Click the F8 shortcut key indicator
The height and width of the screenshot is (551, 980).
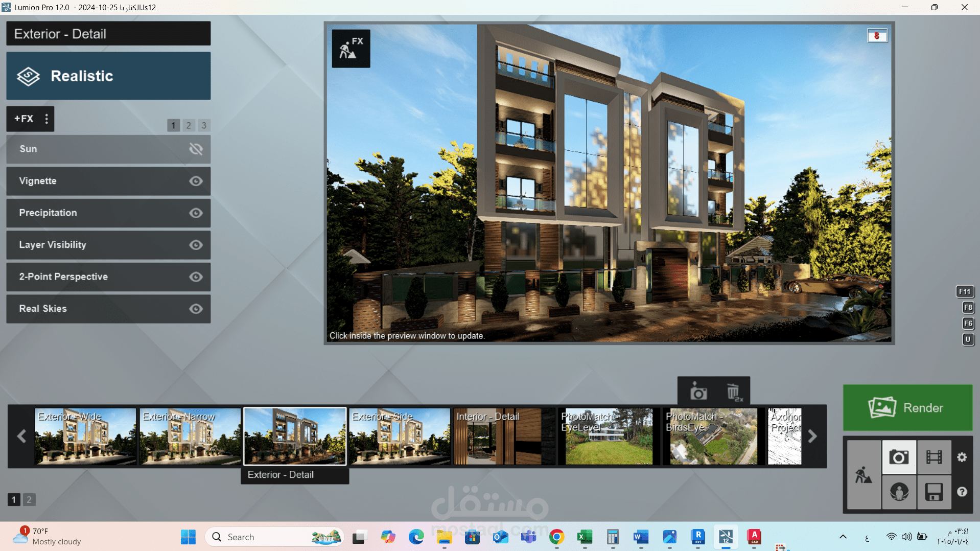click(x=968, y=307)
